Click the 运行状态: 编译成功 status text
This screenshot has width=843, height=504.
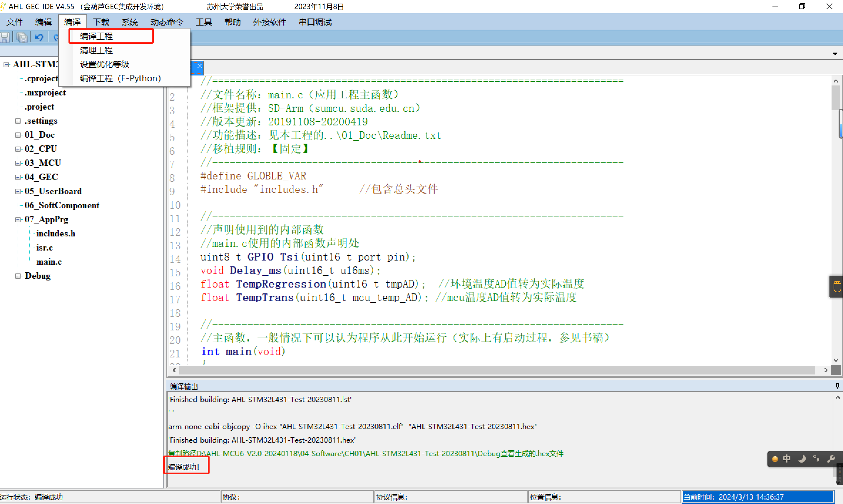[32, 497]
